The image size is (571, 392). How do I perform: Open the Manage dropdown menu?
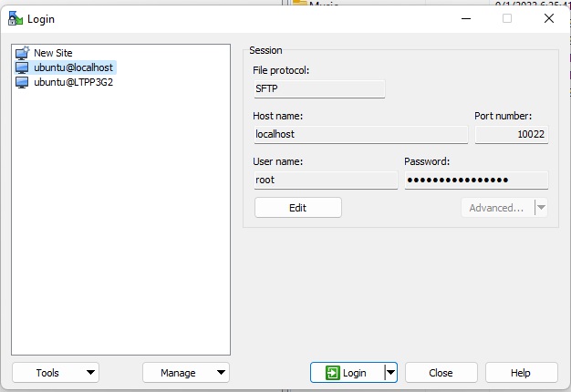tap(186, 372)
